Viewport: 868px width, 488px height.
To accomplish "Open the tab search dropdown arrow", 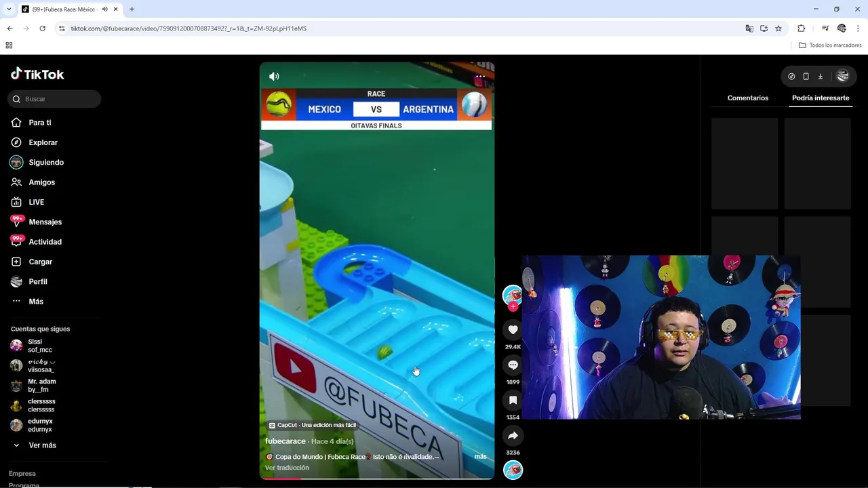I will pyautogui.click(x=9, y=9).
